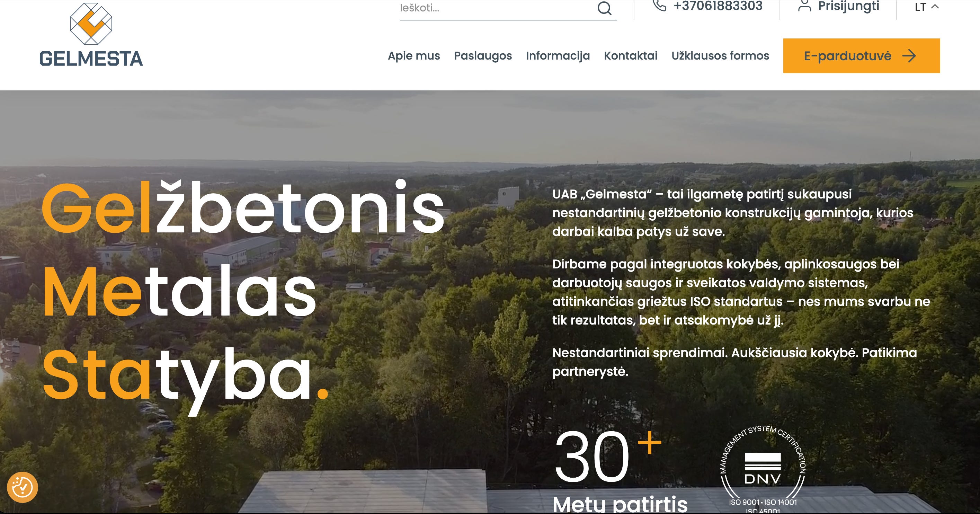The image size is (980, 514).
Task: Click the search magnifier icon
Action: pyautogui.click(x=604, y=8)
